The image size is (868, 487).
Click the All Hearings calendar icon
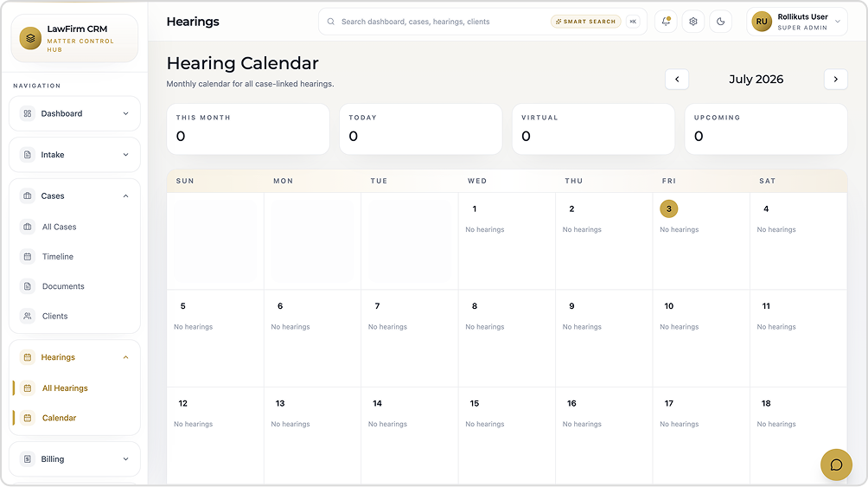pos(27,388)
